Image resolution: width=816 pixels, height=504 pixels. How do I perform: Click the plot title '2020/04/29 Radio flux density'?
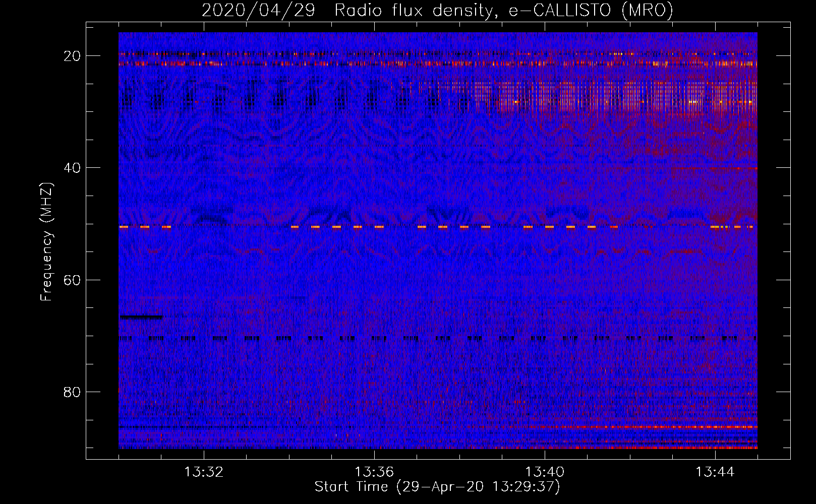coord(437,10)
